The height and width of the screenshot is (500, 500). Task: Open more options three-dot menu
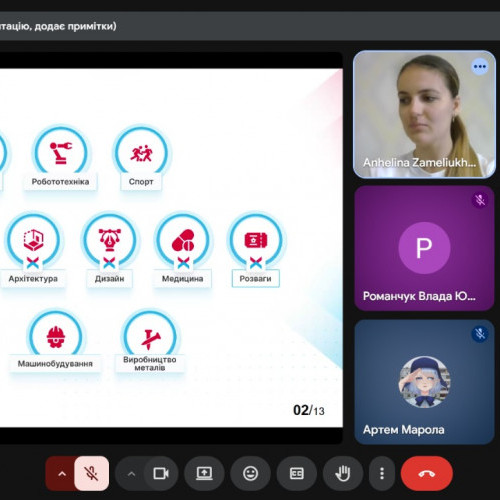(382, 473)
